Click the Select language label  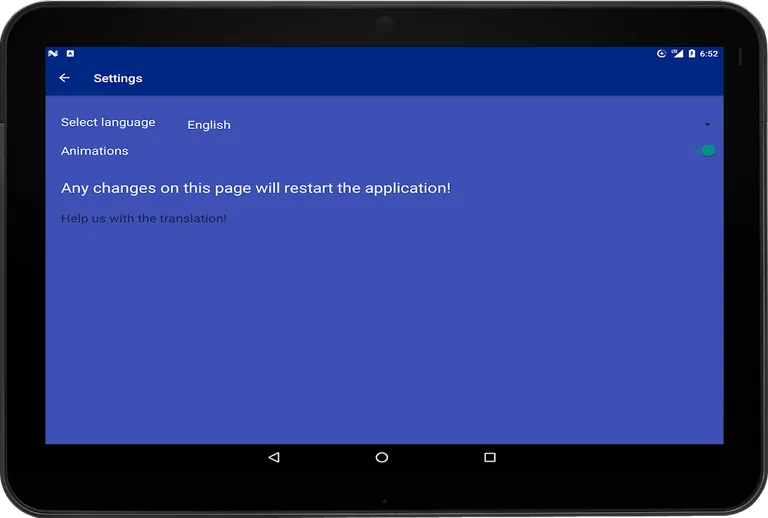click(108, 122)
